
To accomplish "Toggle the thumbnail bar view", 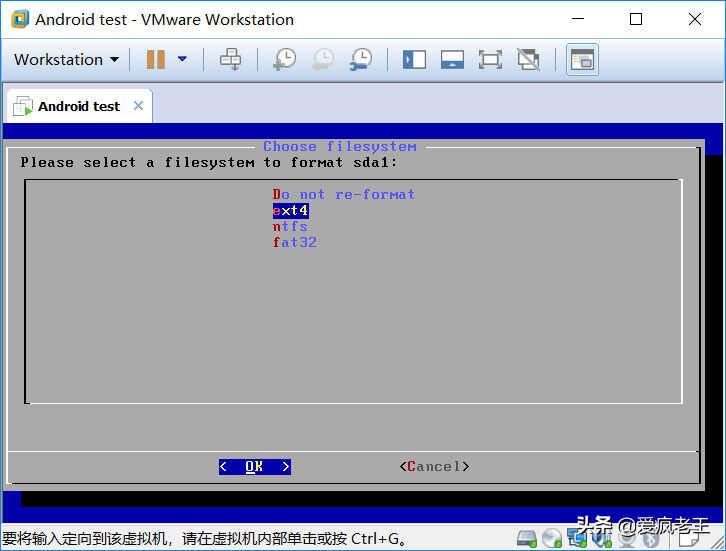I will click(452, 60).
